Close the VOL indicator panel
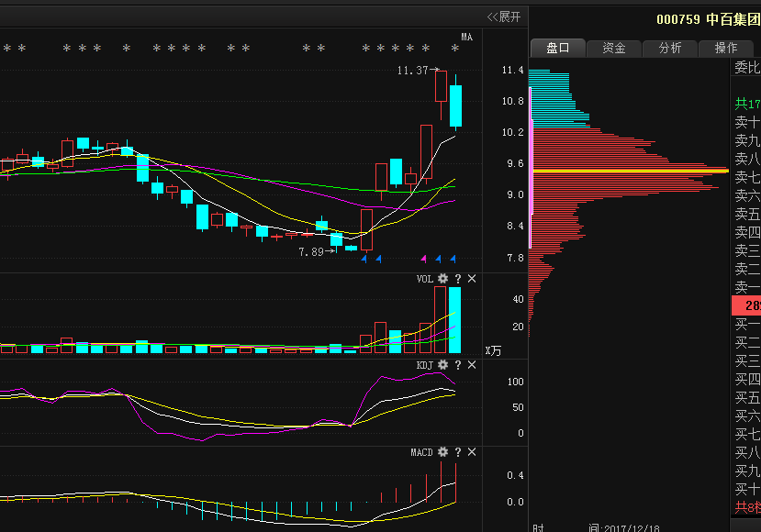 pos(472,279)
